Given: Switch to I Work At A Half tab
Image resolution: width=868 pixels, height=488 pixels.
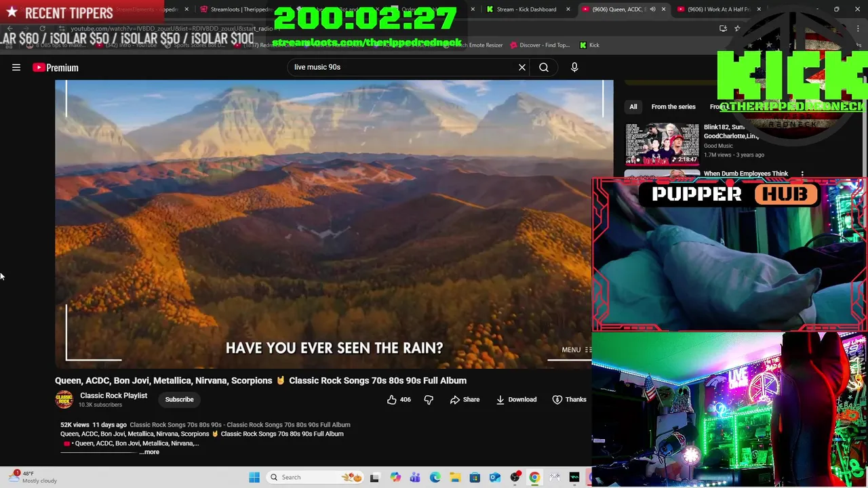Looking at the screenshot, I should point(719,9).
